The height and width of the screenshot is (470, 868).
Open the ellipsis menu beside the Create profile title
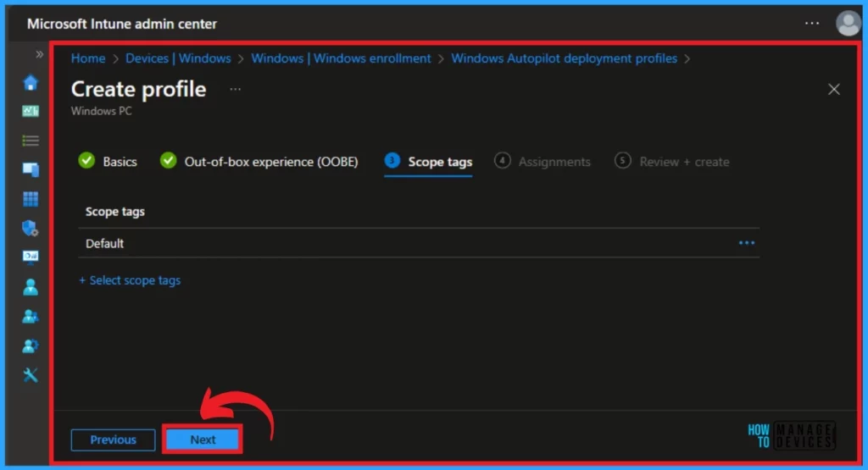(235, 89)
